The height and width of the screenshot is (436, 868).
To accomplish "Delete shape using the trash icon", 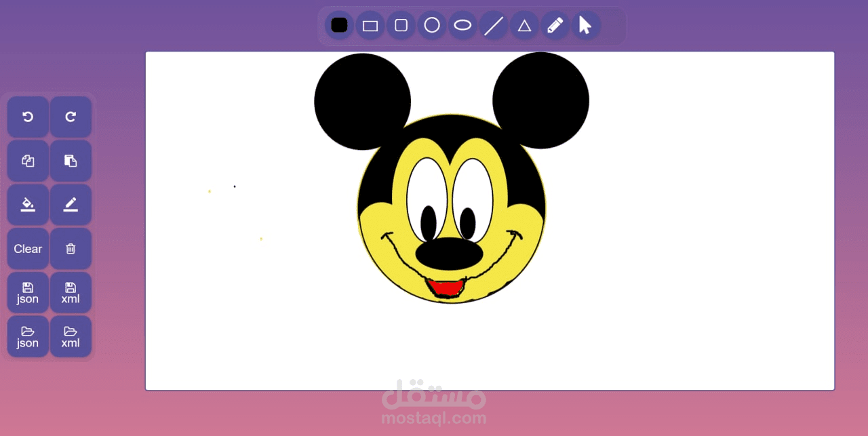I will click(x=71, y=248).
